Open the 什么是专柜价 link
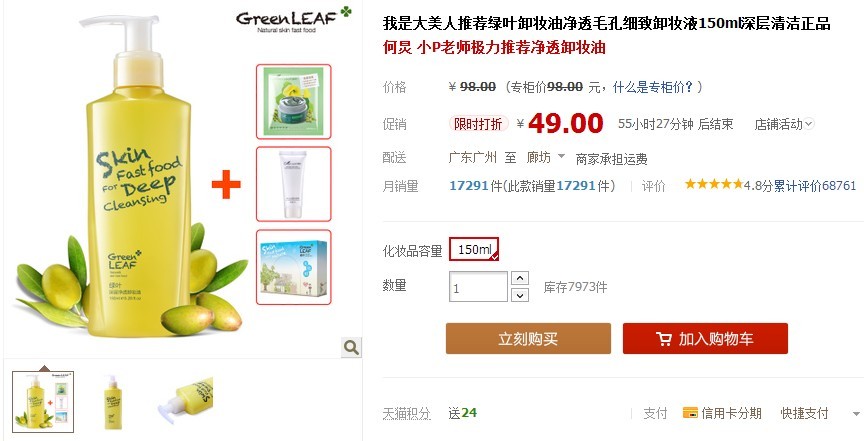Image resolution: width=864 pixels, height=441 pixels. tap(653, 87)
